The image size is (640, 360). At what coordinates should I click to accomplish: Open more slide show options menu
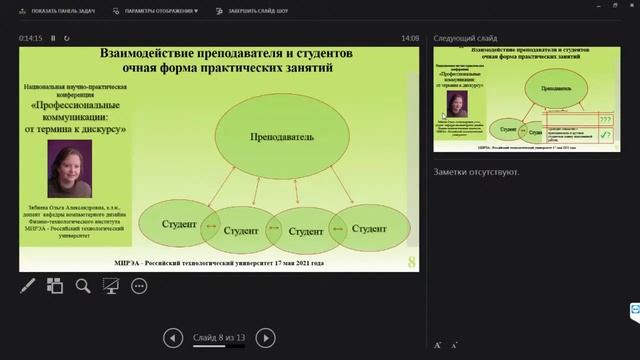(139, 286)
